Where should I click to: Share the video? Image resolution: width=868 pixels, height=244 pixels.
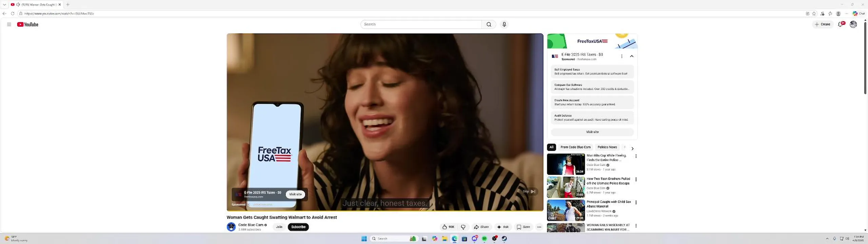click(481, 227)
